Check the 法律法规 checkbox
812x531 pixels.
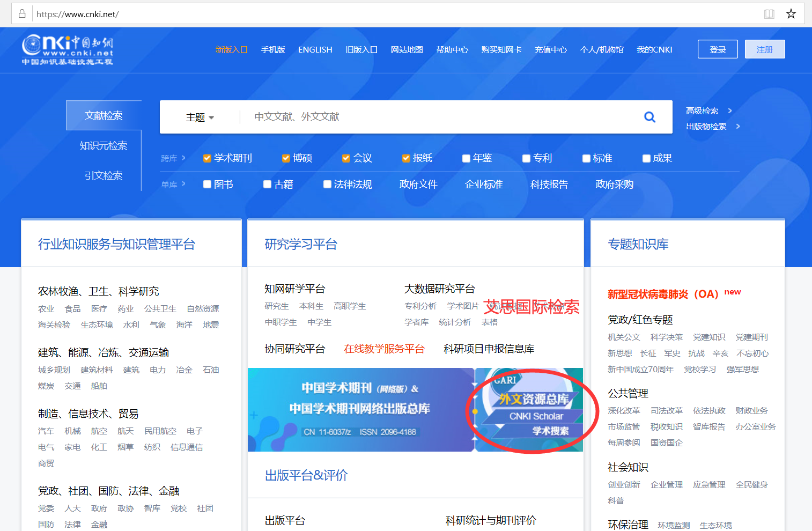click(327, 185)
